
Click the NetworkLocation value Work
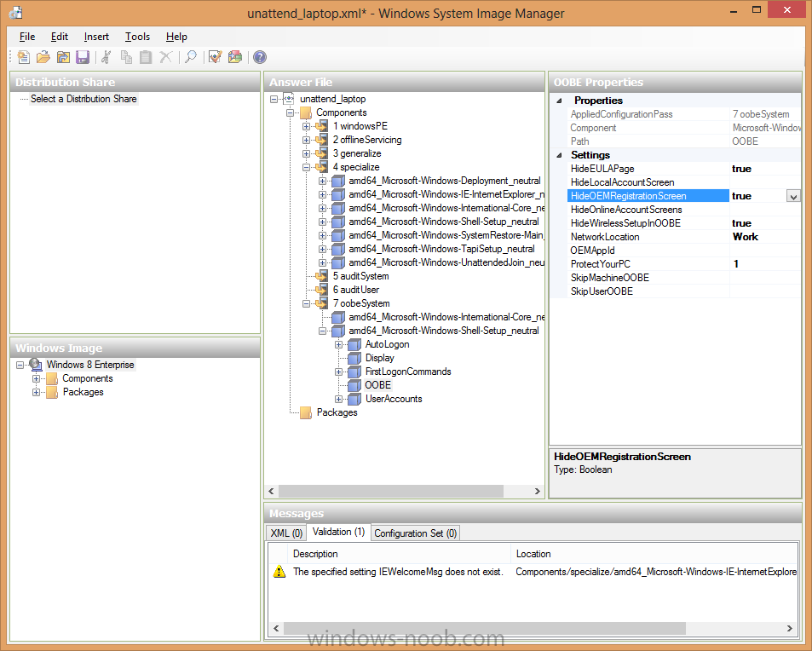tap(746, 237)
